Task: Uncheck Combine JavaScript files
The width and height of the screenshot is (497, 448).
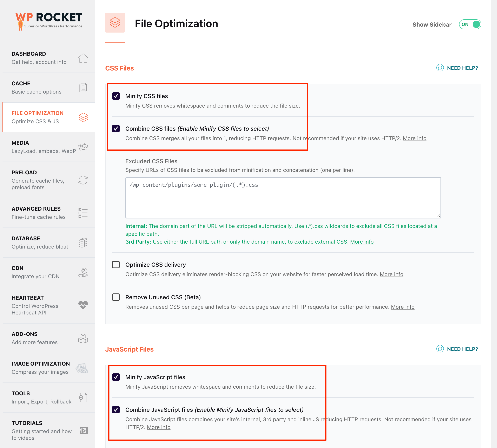Action: pyautogui.click(x=116, y=410)
